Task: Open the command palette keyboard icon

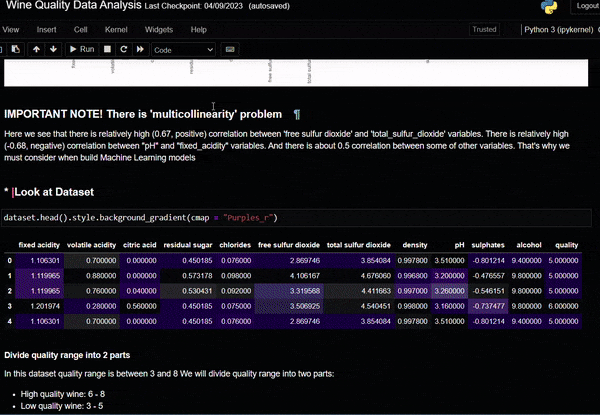Action: [231, 48]
